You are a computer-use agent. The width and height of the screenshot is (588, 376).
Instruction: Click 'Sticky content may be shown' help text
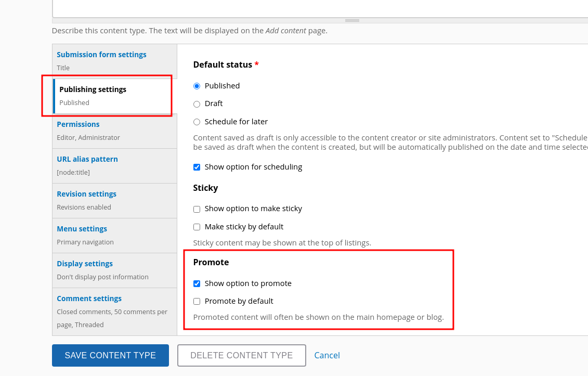click(282, 243)
